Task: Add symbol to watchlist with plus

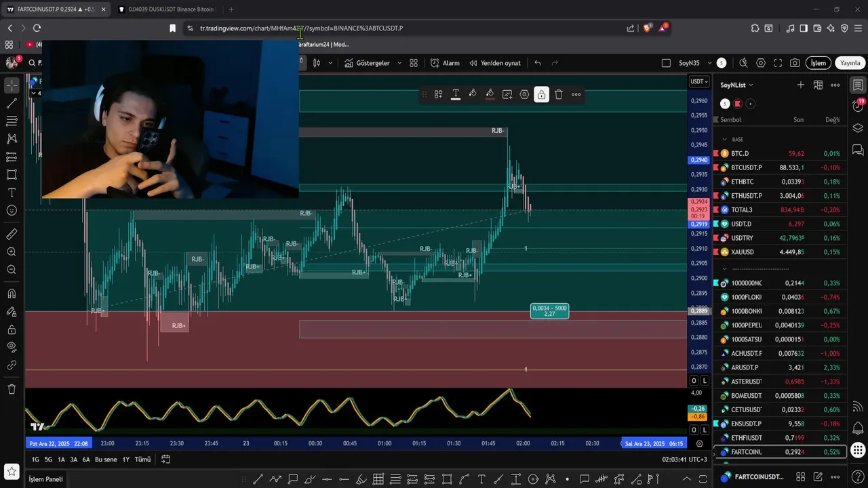Action: click(x=801, y=85)
